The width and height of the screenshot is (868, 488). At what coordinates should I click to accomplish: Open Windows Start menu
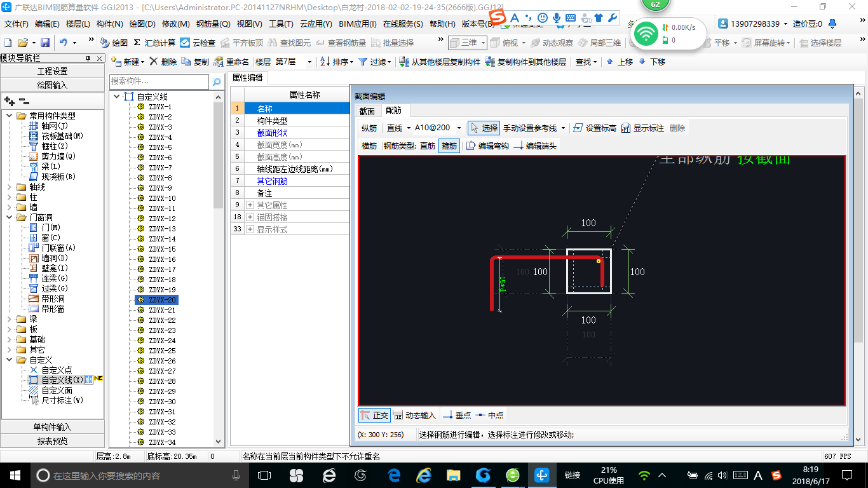15,475
